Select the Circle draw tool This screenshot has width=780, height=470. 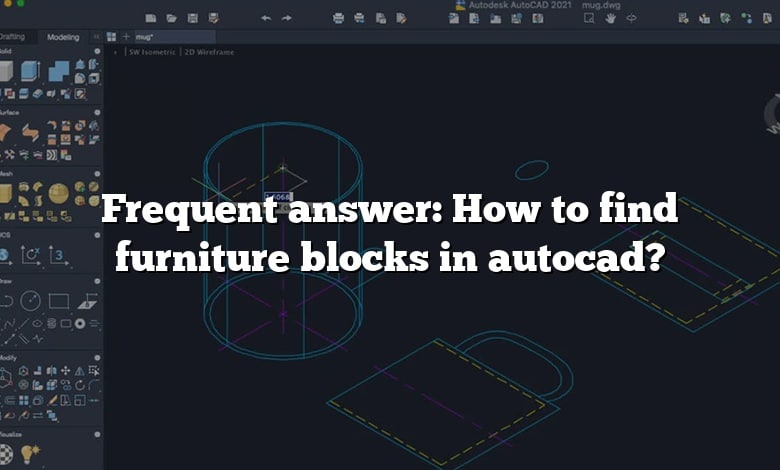[x=30, y=300]
